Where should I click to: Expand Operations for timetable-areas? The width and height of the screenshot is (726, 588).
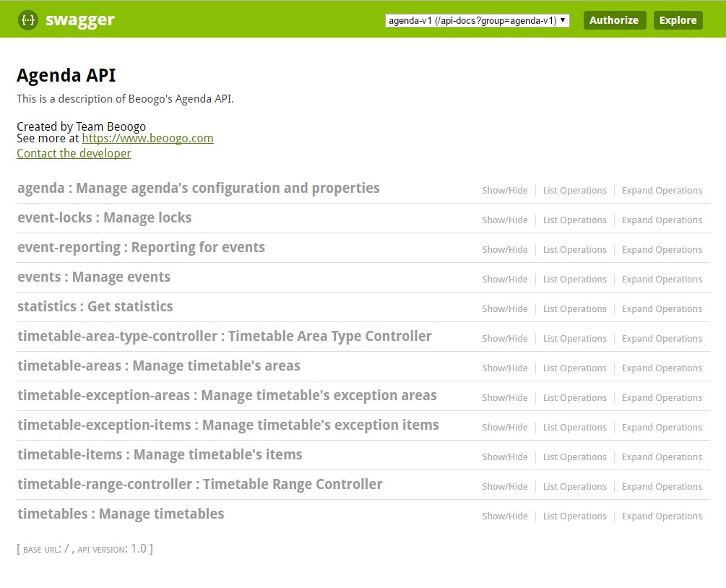pos(662,368)
